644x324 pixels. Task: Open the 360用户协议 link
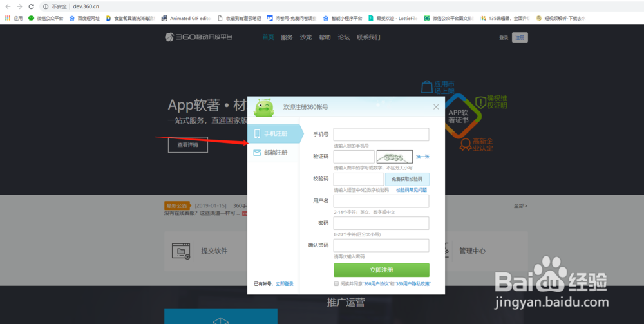(375, 284)
